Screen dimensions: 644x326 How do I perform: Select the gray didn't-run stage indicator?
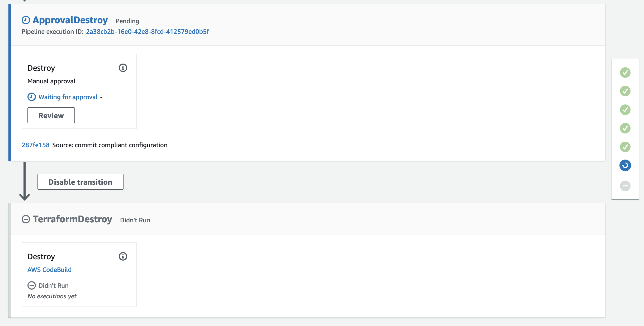(625, 186)
